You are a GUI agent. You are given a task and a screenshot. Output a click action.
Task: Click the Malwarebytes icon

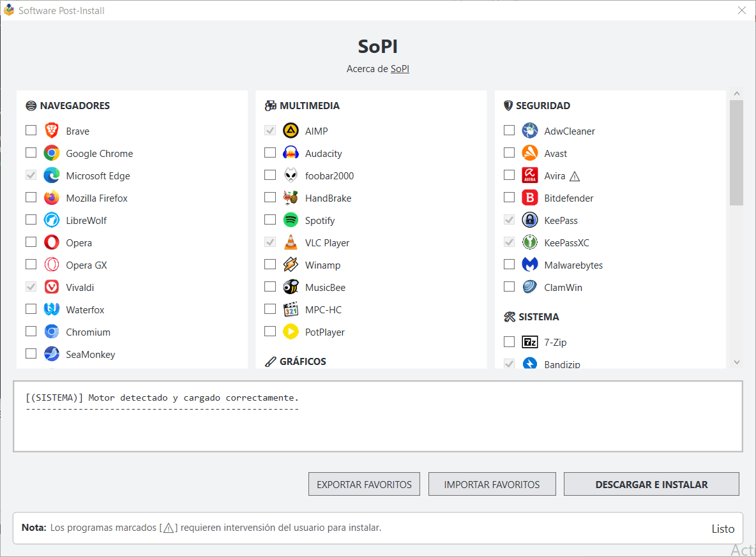pos(529,265)
